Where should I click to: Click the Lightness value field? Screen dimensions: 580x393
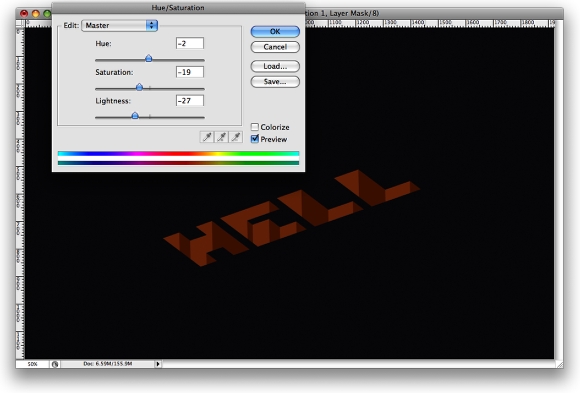(x=190, y=101)
